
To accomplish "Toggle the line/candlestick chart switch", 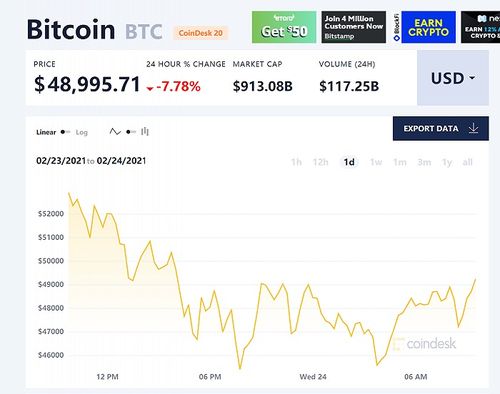I will pos(131,132).
